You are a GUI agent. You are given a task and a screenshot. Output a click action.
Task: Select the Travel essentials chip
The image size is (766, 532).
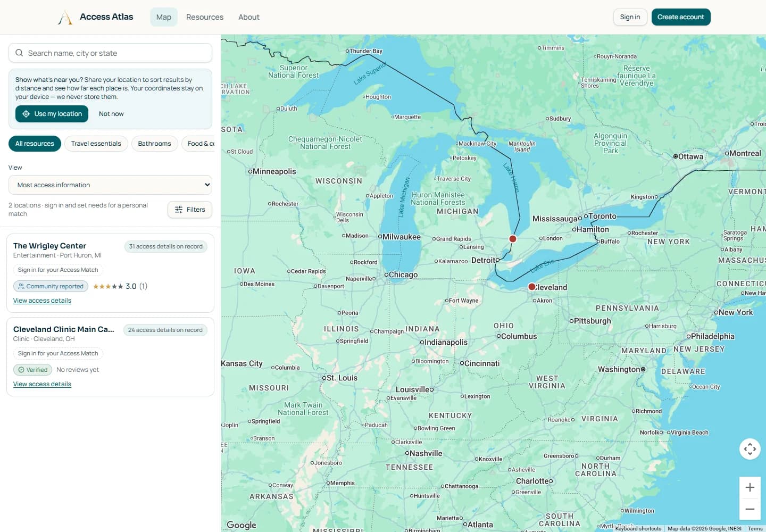click(96, 144)
